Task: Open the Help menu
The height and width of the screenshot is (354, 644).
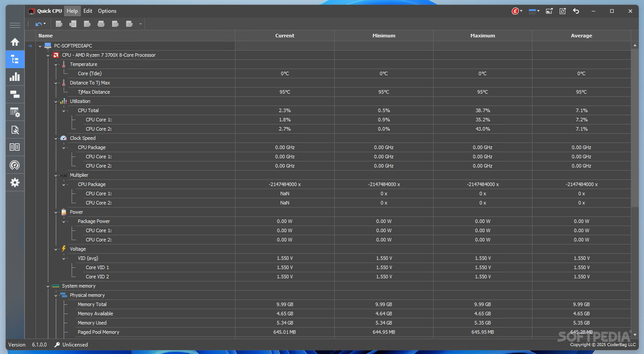Action: tap(72, 11)
